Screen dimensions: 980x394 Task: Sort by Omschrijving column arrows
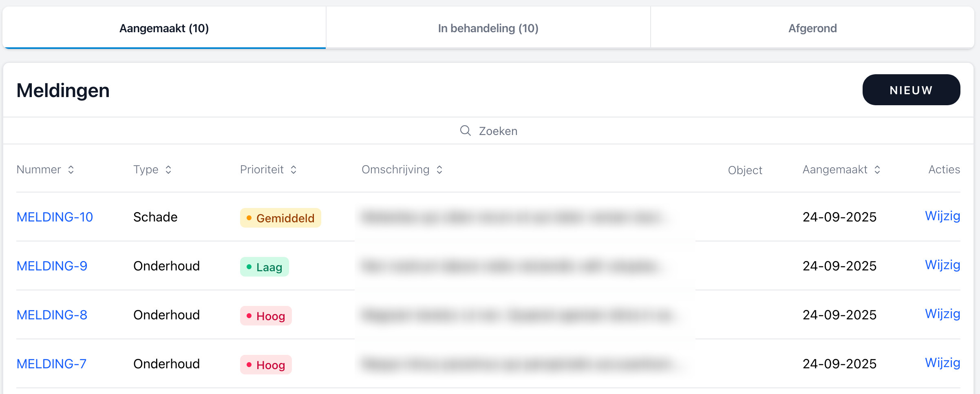coord(439,170)
